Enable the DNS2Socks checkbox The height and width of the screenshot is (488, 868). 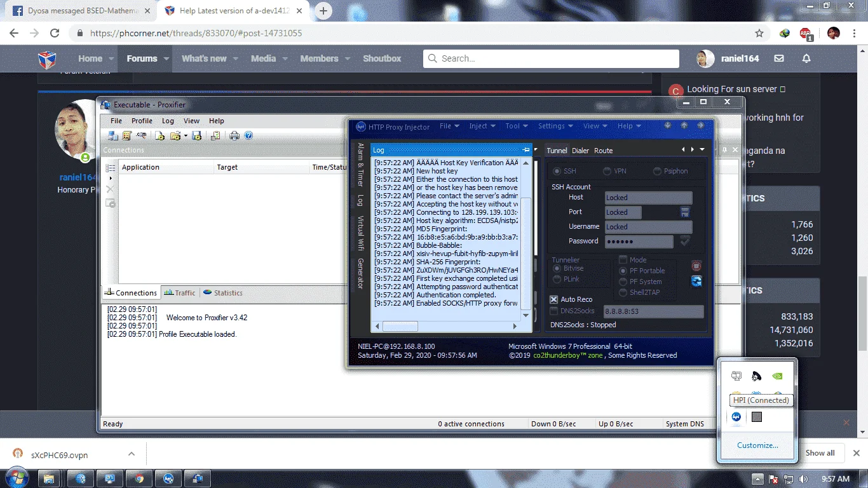pos(554,311)
